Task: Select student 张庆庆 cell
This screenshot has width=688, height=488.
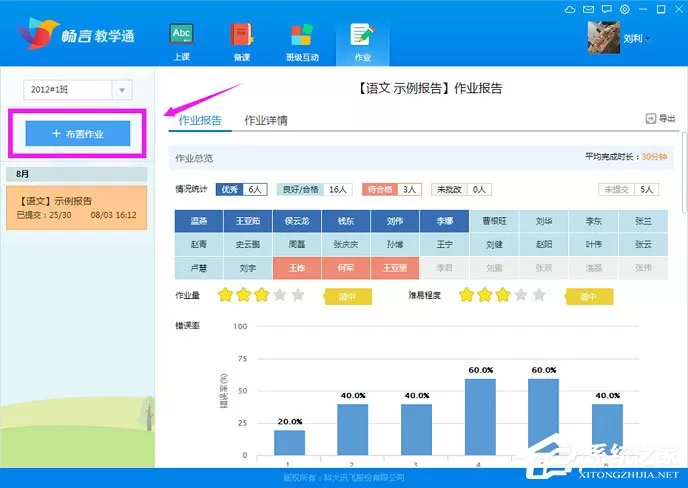Action: (x=346, y=244)
